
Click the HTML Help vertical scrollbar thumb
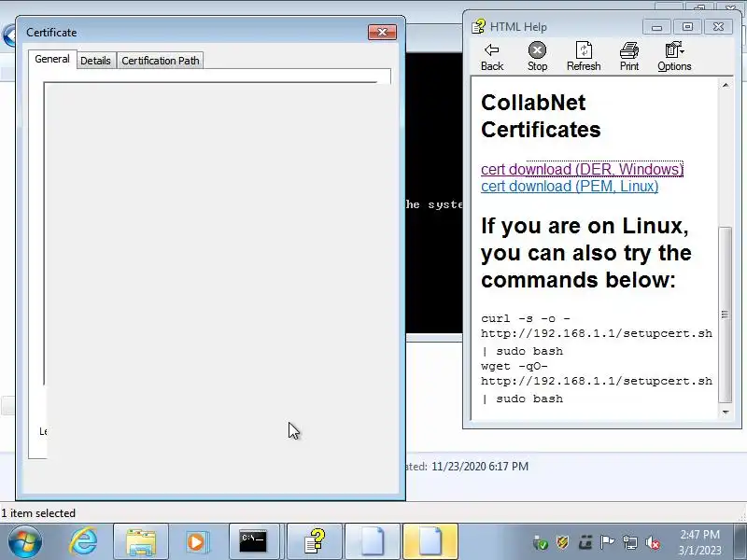click(x=726, y=315)
